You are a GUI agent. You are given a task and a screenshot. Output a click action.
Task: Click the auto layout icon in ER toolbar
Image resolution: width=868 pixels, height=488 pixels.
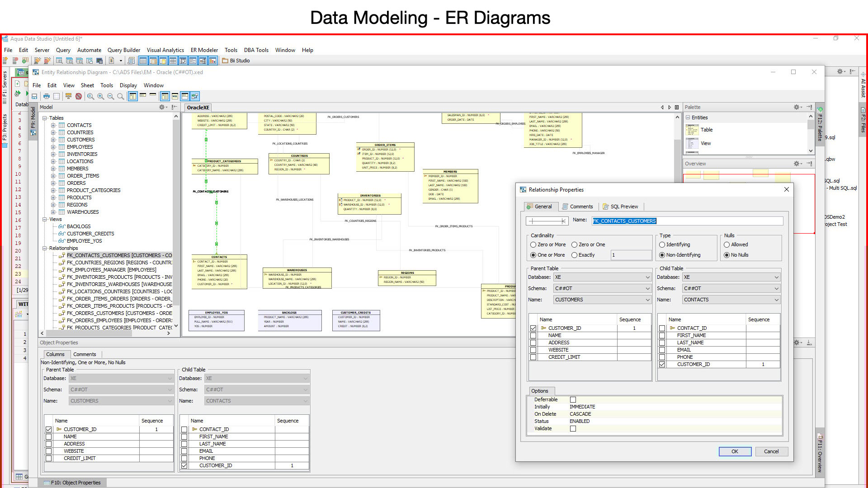[68, 96]
